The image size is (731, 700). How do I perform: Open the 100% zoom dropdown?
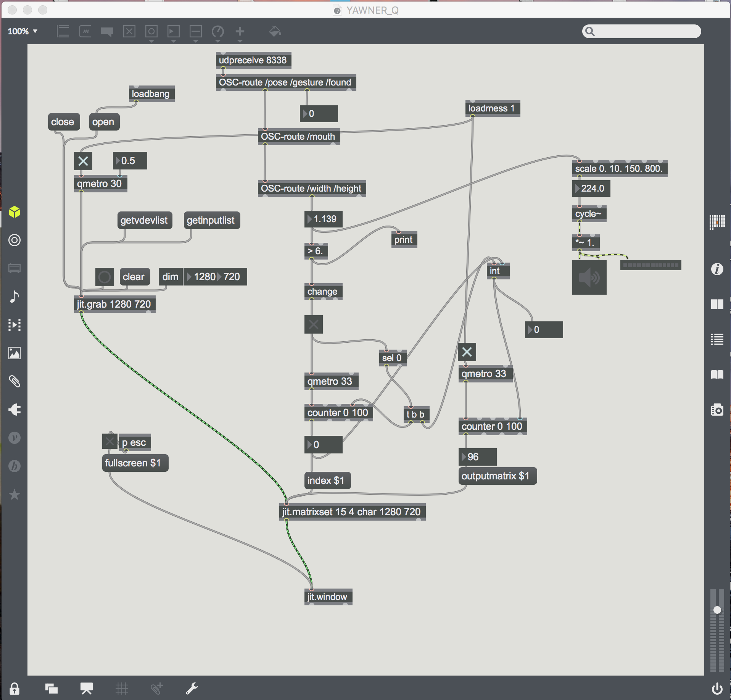23,31
